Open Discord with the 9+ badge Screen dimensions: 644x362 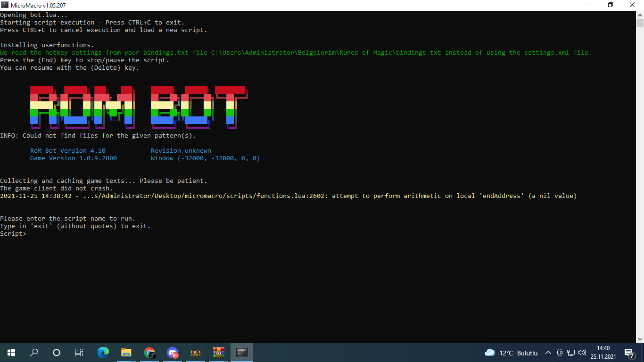[x=173, y=353]
